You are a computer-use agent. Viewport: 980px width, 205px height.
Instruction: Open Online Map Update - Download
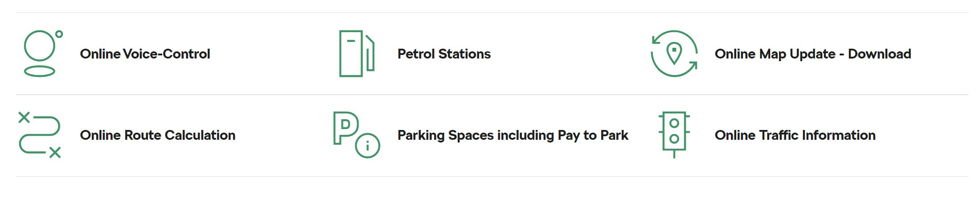pyautogui.click(x=813, y=54)
